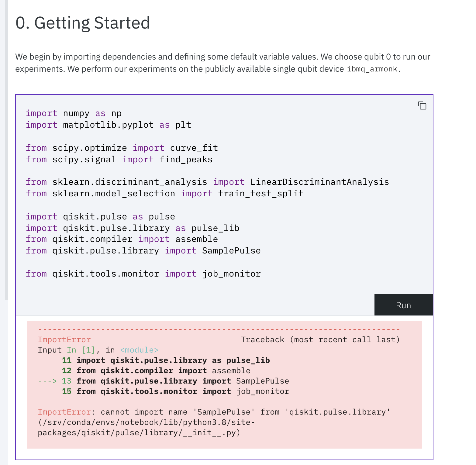Click the curve_fit import line
The height and width of the screenshot is (465, 476).
(x=122, y=147)
